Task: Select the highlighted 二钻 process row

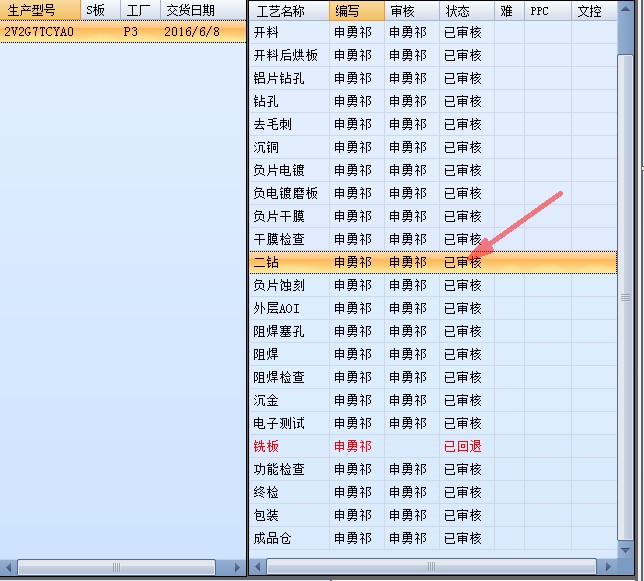Action: pyautogui.click(x=433, y=262)
